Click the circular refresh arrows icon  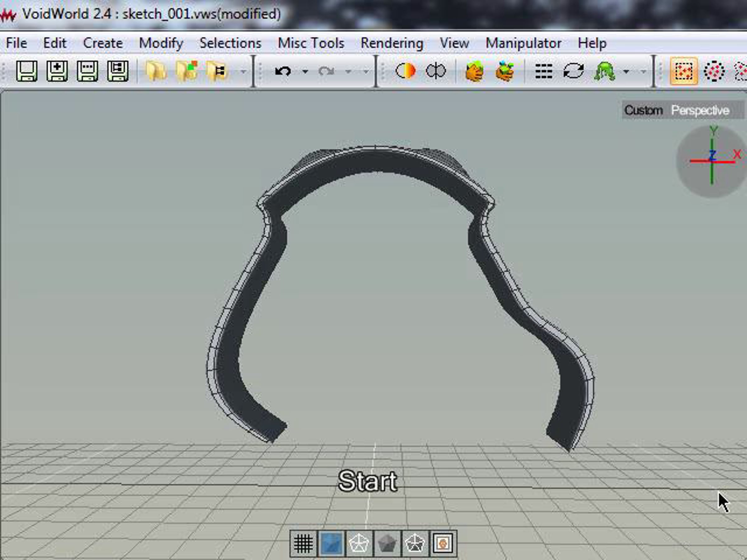[573, 71]
